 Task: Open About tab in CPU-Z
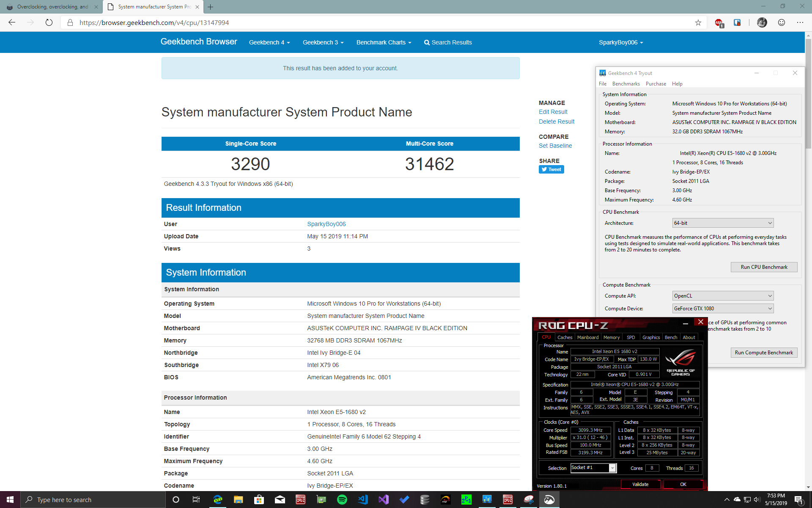(x=689, y=337)
